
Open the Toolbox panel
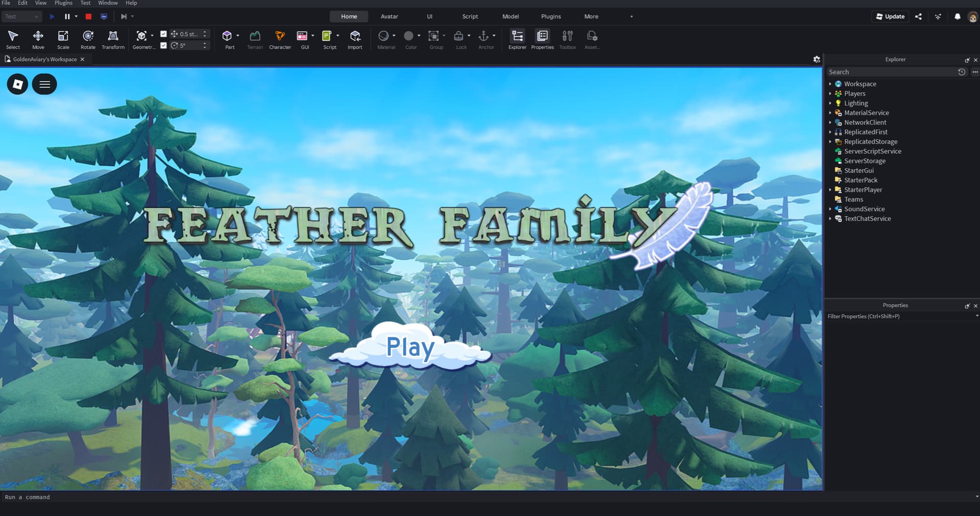[567, 39]
